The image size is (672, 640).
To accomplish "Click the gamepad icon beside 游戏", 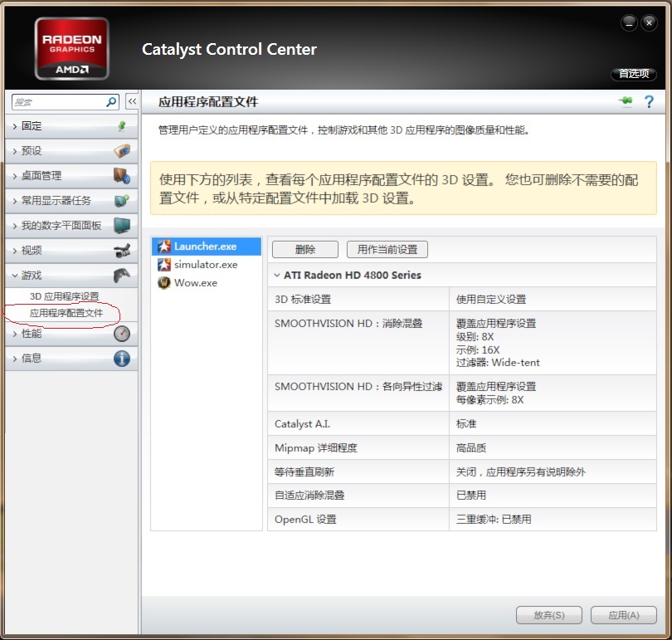I will [122, 275].
